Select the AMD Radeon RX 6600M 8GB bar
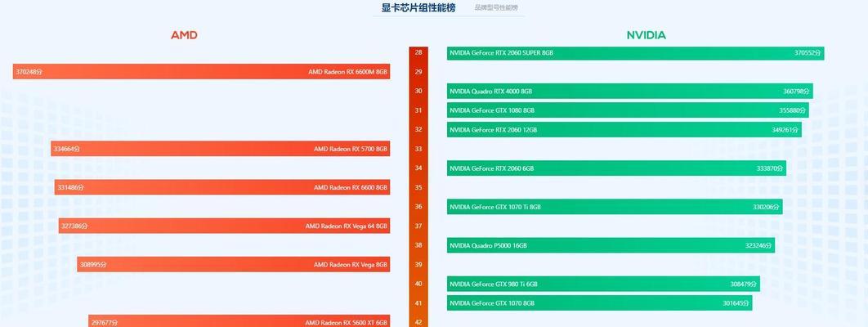This screenshot has height=327, width=868. click(202, 72)
